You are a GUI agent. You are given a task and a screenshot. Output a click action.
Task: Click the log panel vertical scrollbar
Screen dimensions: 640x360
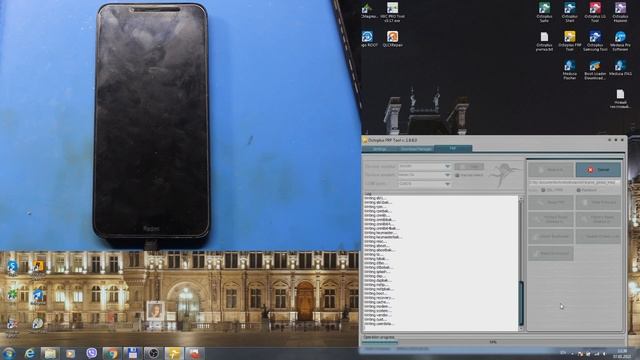pyautogui.click(x=521, y=263)
